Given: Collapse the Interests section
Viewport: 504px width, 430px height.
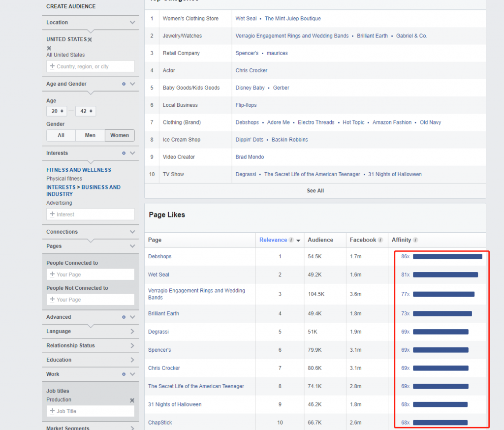Looking at the screenshot, I should pyautogui.click(x=132, y=154).
